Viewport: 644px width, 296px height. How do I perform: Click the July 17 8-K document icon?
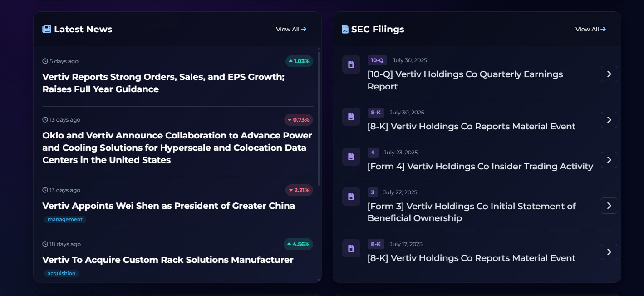[351, 248]
